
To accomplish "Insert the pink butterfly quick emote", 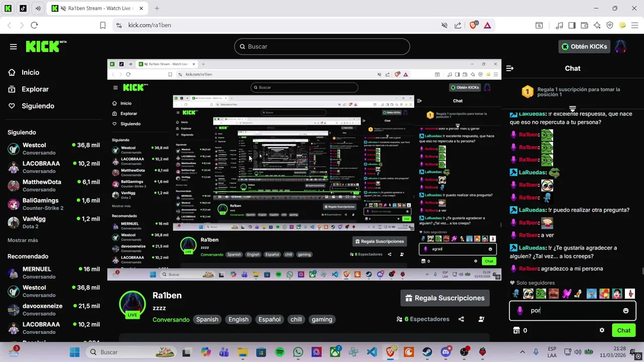I will click(567, 294).
